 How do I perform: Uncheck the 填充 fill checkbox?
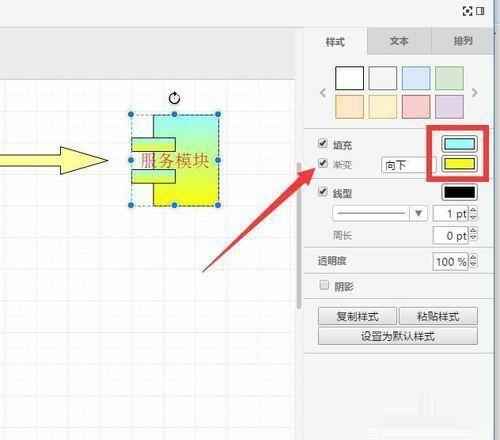[322, 143]
